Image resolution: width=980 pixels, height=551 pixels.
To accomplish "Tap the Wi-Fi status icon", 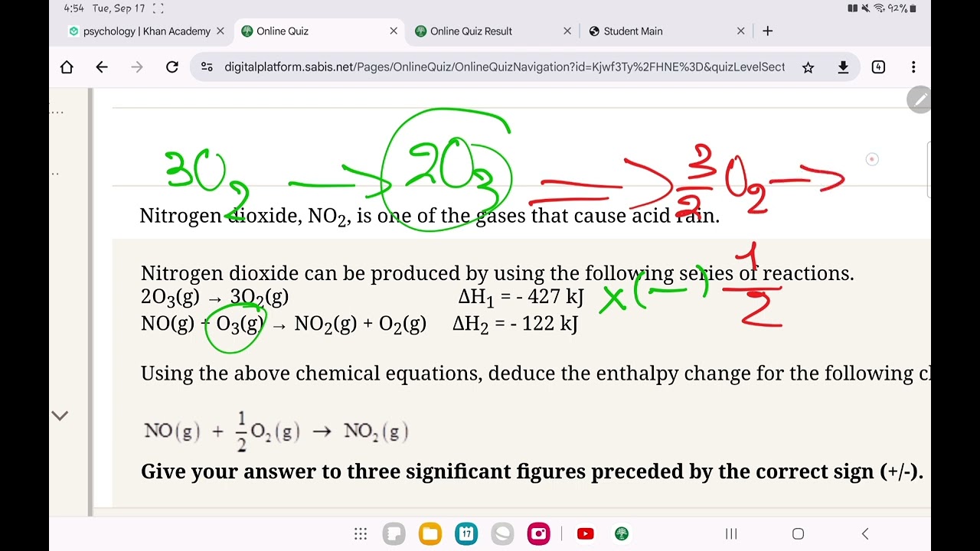I will coord(879,8).
